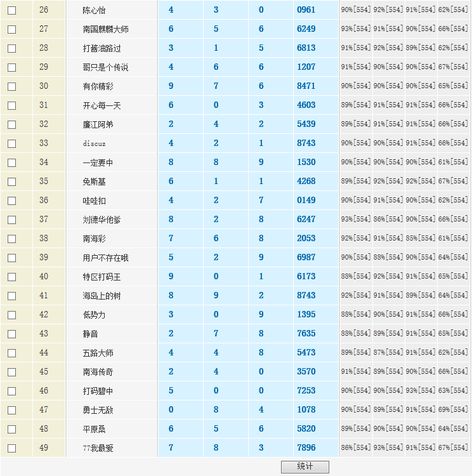Enable the checkbox next to discuz
Screen dimensions: 472x476
coord(11,143)
